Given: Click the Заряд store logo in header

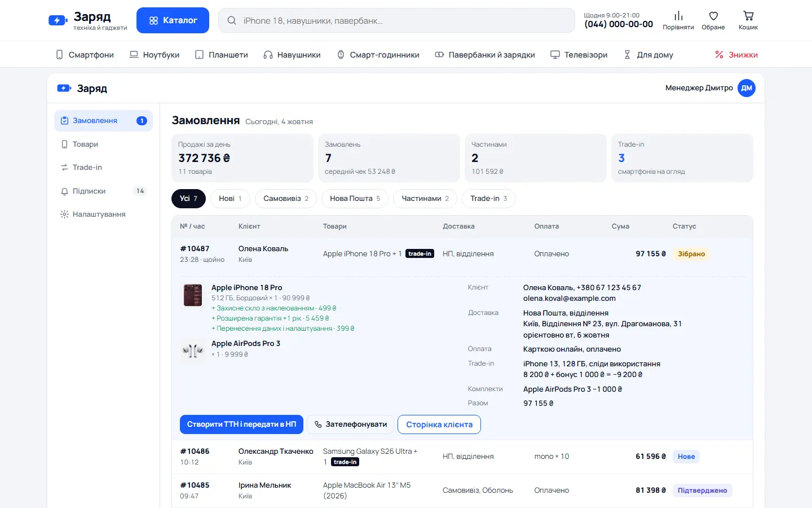Looking at the screenshot, I should click(x=88, y=20).
